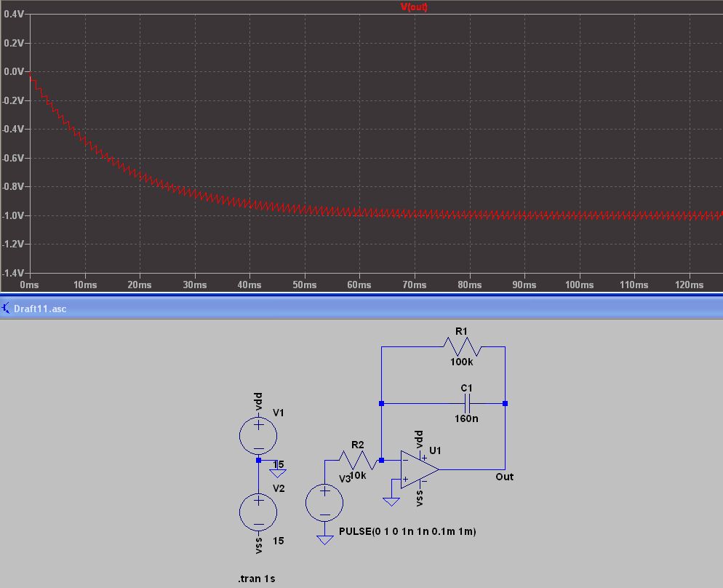Select capacitor C1 symbol
This screenshot has height=588, width=723.
coord(467,404)
